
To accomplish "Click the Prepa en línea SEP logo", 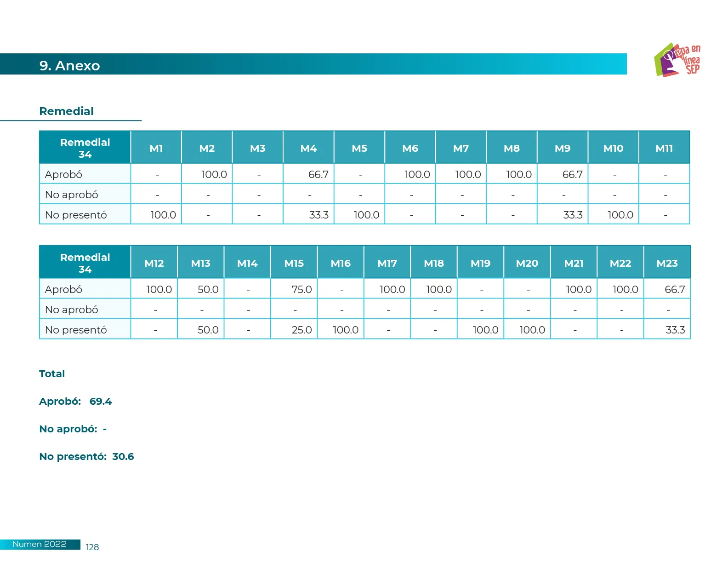I will (x=677, y=60).
